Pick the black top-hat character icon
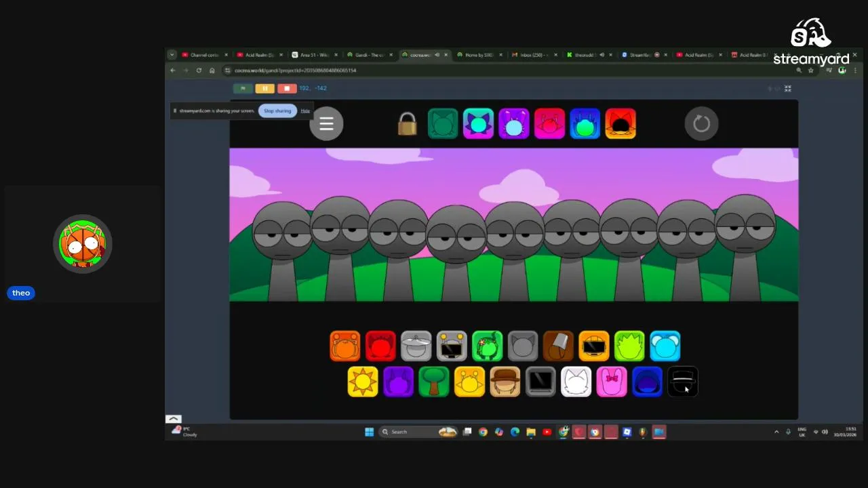 click(683, 382)
